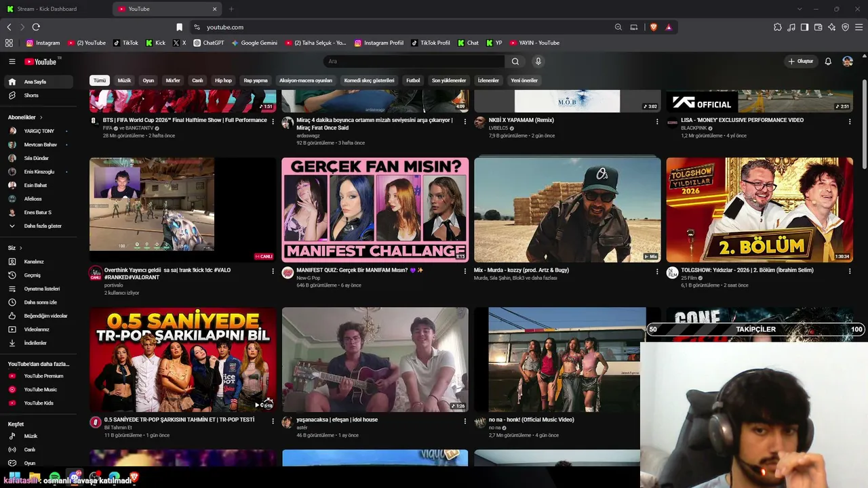The width and height of the screenshot is (868, 488).
Task: Open the YouTube hamburger guide menu
Action: (12, 62)
